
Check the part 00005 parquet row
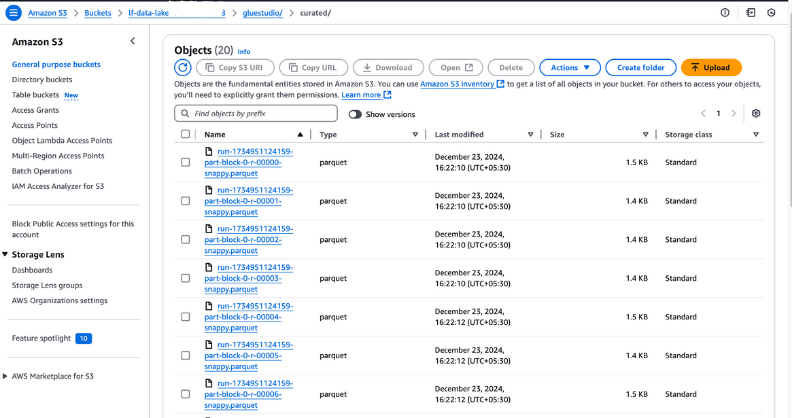click(185, 355)
